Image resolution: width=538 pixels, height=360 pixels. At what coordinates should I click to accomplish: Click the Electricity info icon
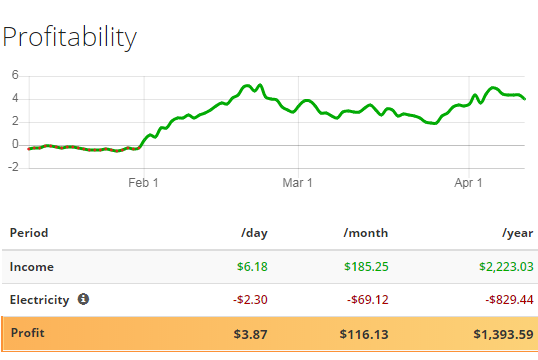pos(83,299)
